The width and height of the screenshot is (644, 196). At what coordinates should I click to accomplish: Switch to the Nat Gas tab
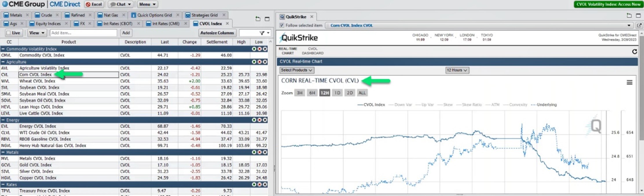pyautogui.click(x=111, y=15)
